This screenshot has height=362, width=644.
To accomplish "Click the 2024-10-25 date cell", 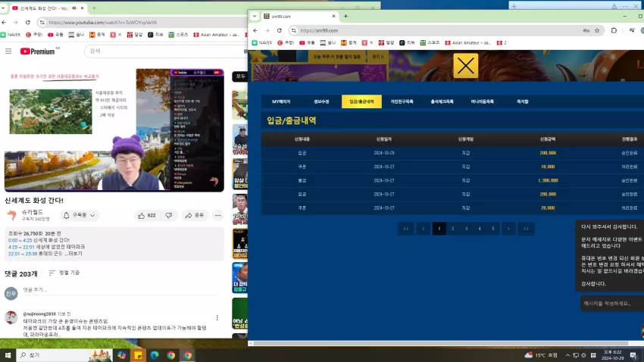I will point(384,153).
